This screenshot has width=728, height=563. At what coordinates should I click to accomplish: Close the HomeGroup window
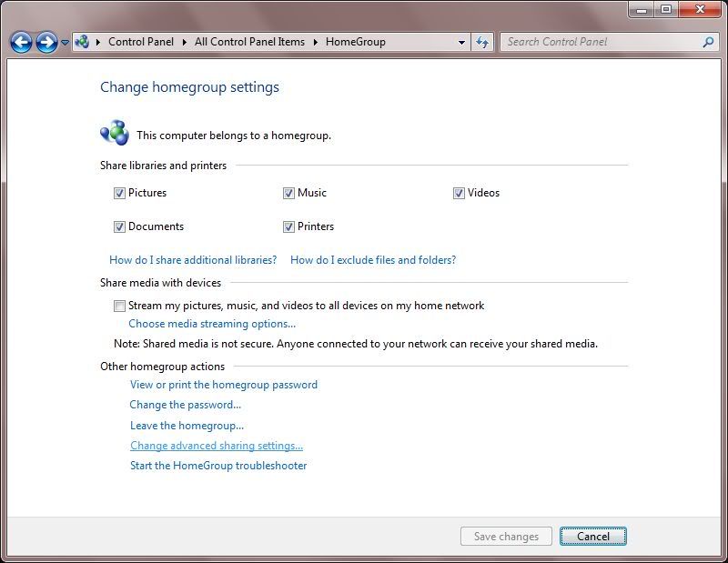coord(701,9)
